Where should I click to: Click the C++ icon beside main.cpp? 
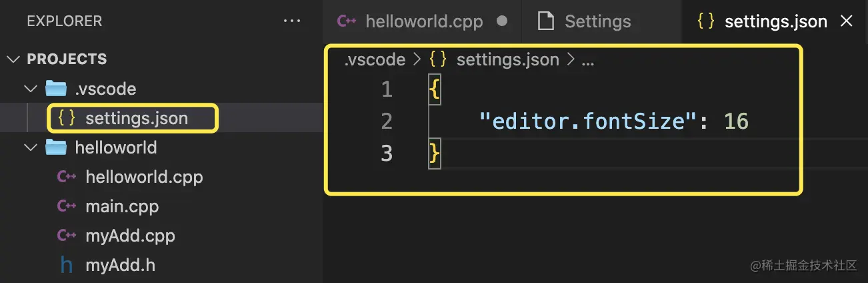click(67, 206)
